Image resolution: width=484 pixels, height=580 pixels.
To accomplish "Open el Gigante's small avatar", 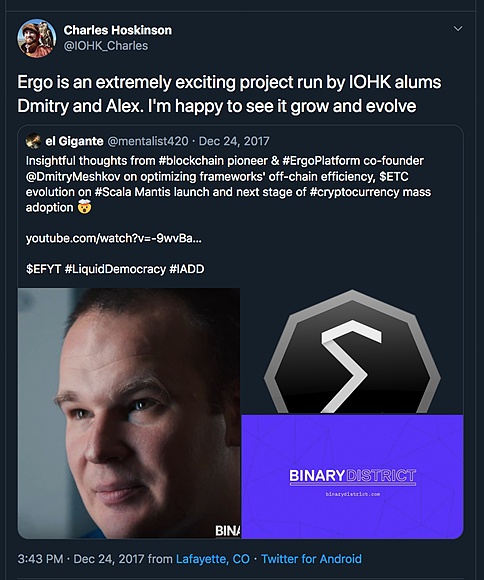I will 33,141.
